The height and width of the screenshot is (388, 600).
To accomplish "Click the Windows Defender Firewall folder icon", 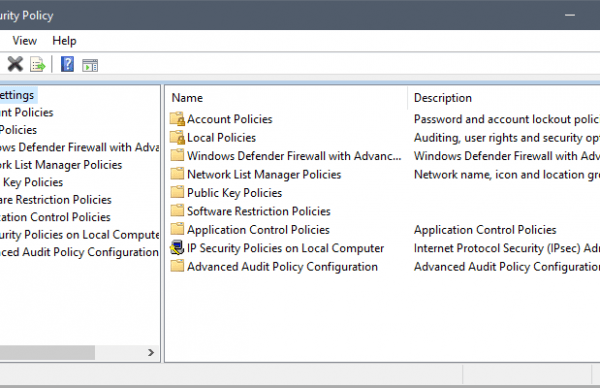I will 177,155.
